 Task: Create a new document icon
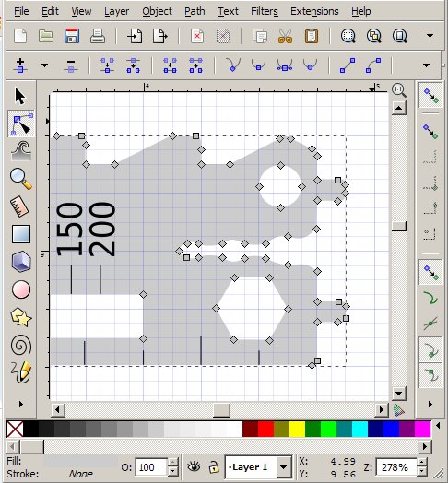(x=20, y=36)
